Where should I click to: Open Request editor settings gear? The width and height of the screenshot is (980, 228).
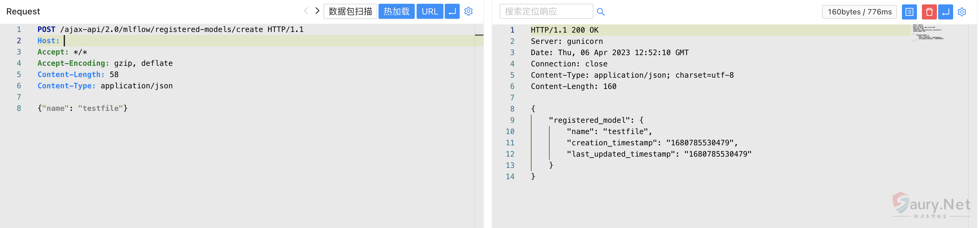pyautogui.click(x=468, y=12)
